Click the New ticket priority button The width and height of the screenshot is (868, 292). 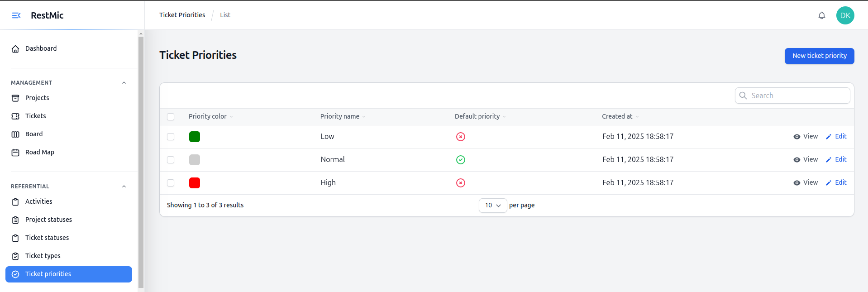coord(819,56)
